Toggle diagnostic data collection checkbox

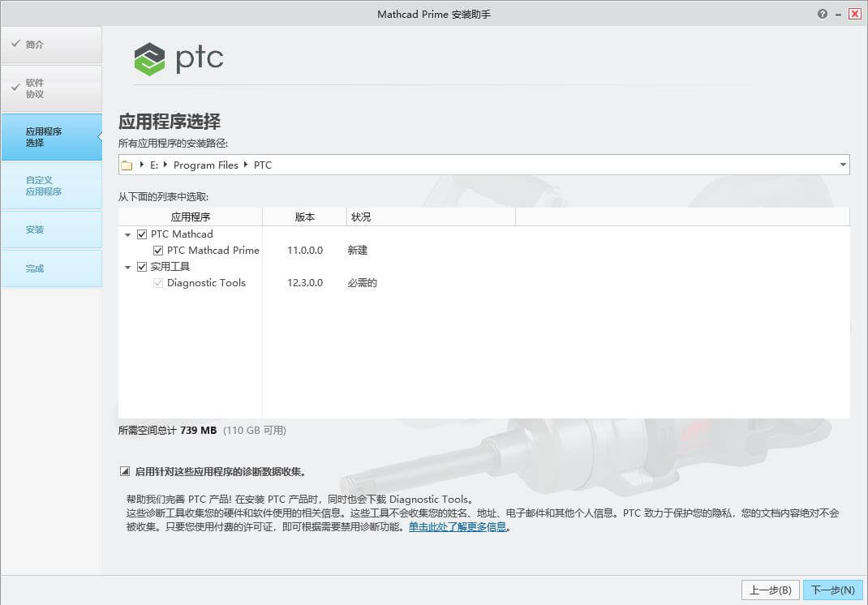click(x=125, y=472)
